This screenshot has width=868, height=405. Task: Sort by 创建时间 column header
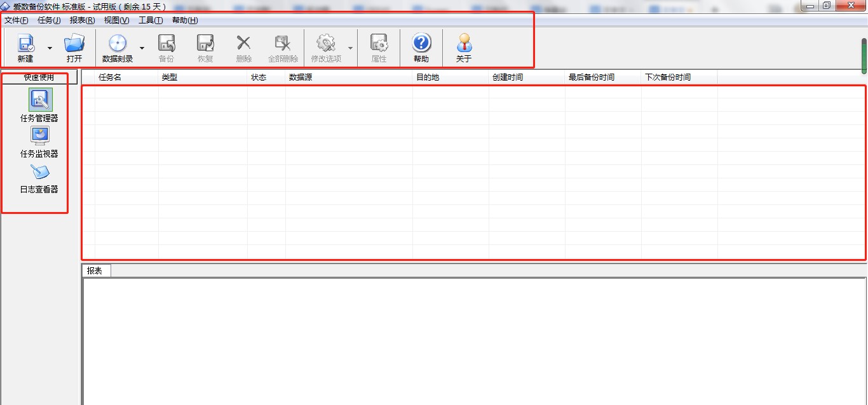(x=527, y=77)
